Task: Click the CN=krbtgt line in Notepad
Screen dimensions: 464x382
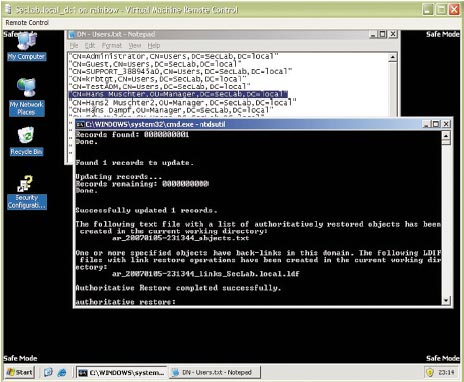Action: pyautogui.click(x=158, y=79)
